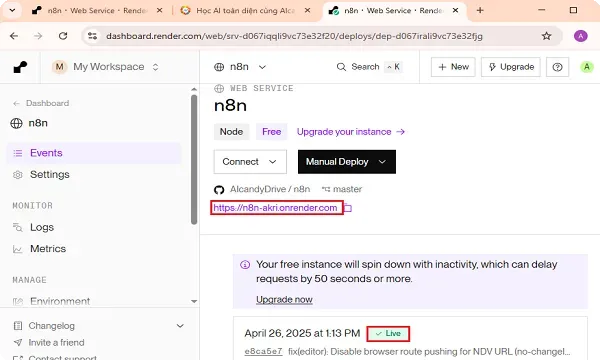This screenshot has width=600, height=360.
Task: Open a new browser tab
Action: pos(480,10)
